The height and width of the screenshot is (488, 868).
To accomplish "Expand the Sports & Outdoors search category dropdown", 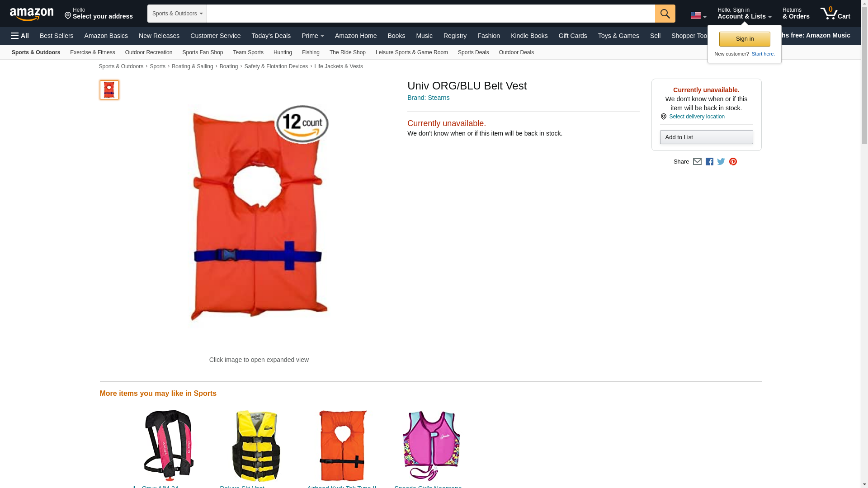I will (x=177, y=14).
